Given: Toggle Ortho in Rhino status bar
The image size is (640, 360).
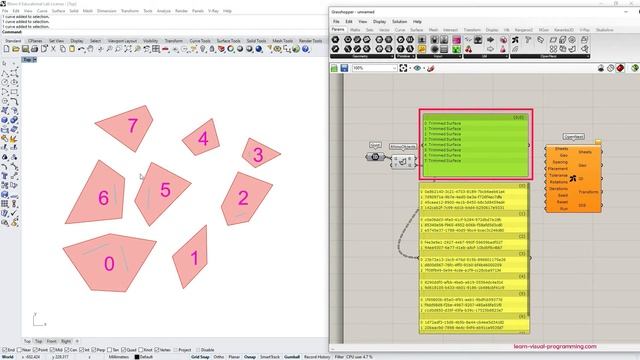Looking at the screenshot, I should (x=219, y=357).
